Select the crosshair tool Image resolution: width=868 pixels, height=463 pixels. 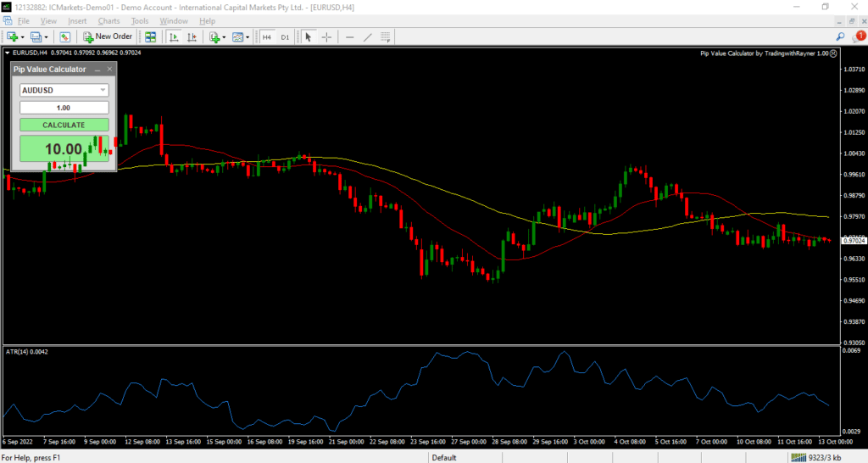(326, 36)
